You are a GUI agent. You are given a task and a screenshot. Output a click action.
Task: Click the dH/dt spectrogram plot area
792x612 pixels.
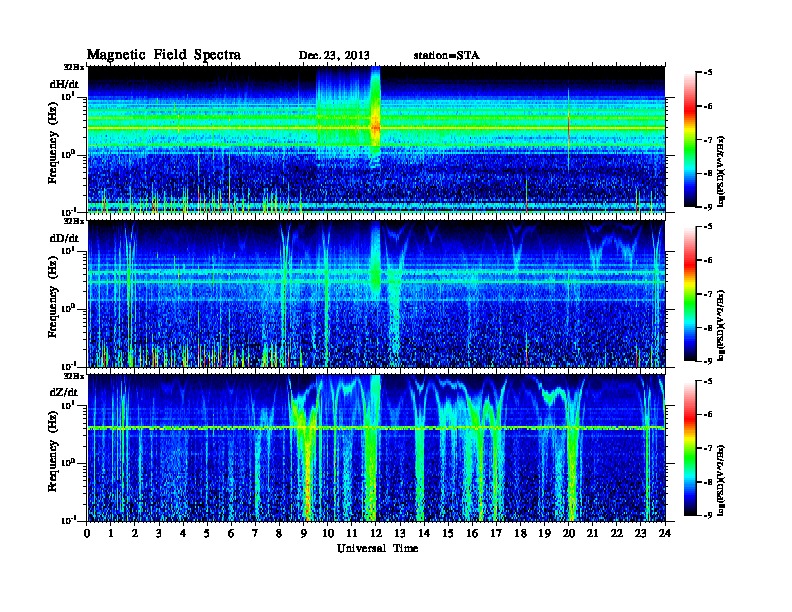point(377,139)
